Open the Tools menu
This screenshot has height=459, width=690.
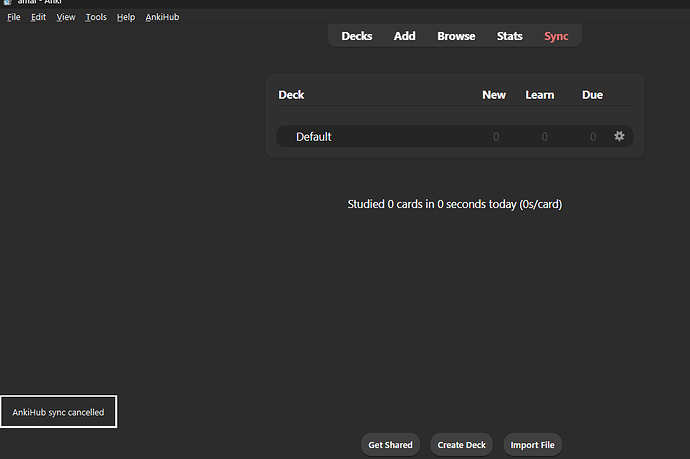click(x=96, y=17)
